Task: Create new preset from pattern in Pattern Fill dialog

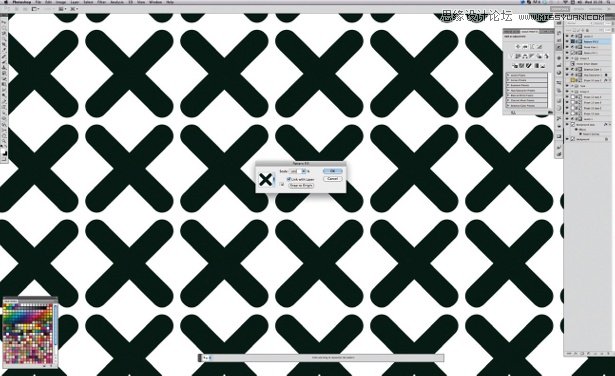Action: tap(281, 185)
